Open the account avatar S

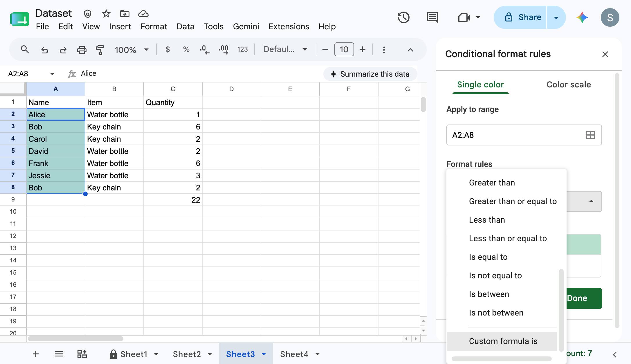610,17
